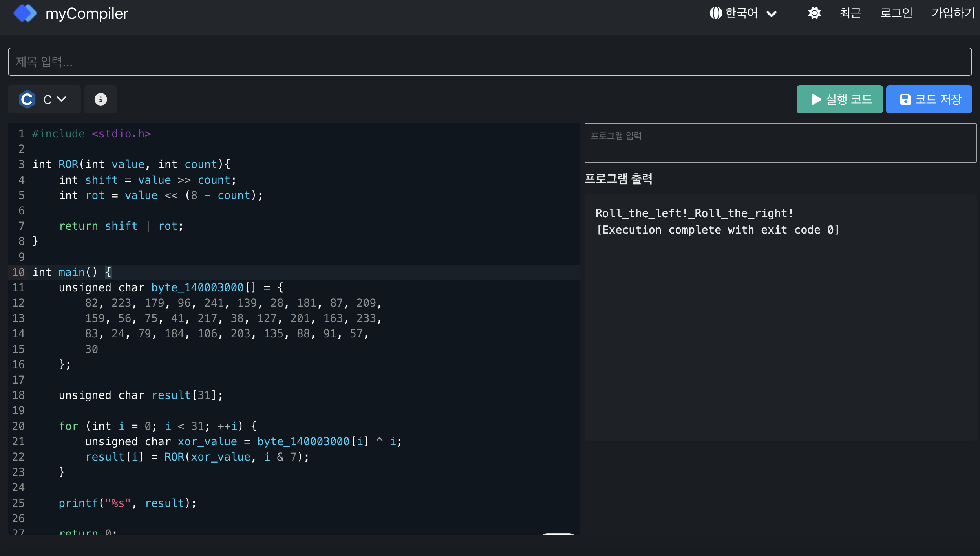Run the code with the 실행 코드 button
The width and height of the screenshot is (980, 556).
[x=839, y=99]
